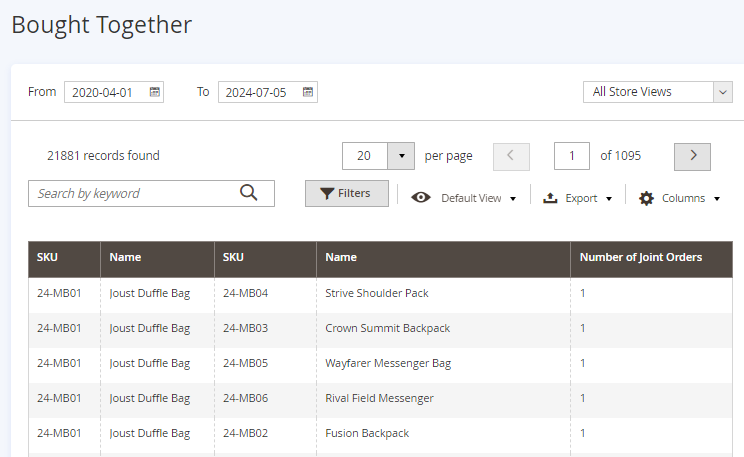The width and height of the screenshot is (744, 457).
Task: Open the Filters panel
Action: point(347,193)
